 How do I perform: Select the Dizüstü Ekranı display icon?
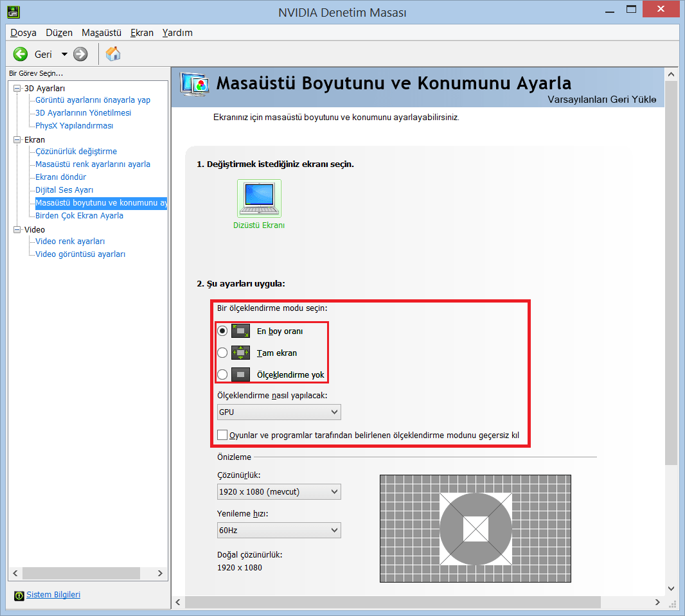[x=258, y=198]
